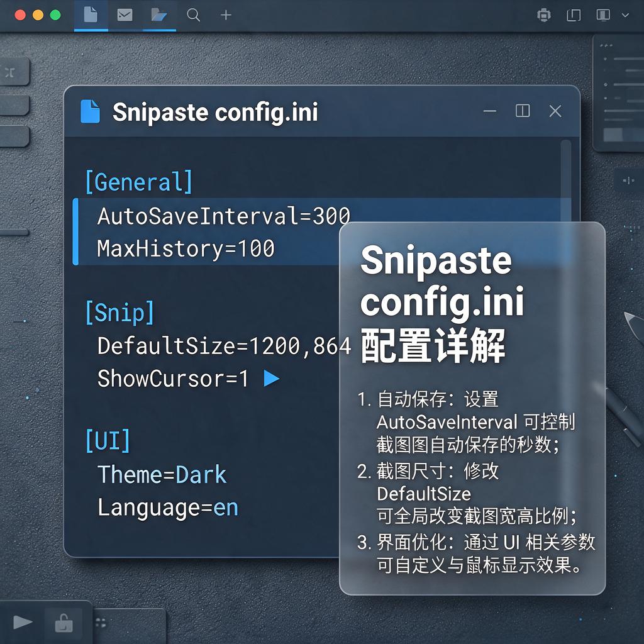Click the Theme=Dark line
Viewport: 644px width, 644px height.
pos(162,475)
